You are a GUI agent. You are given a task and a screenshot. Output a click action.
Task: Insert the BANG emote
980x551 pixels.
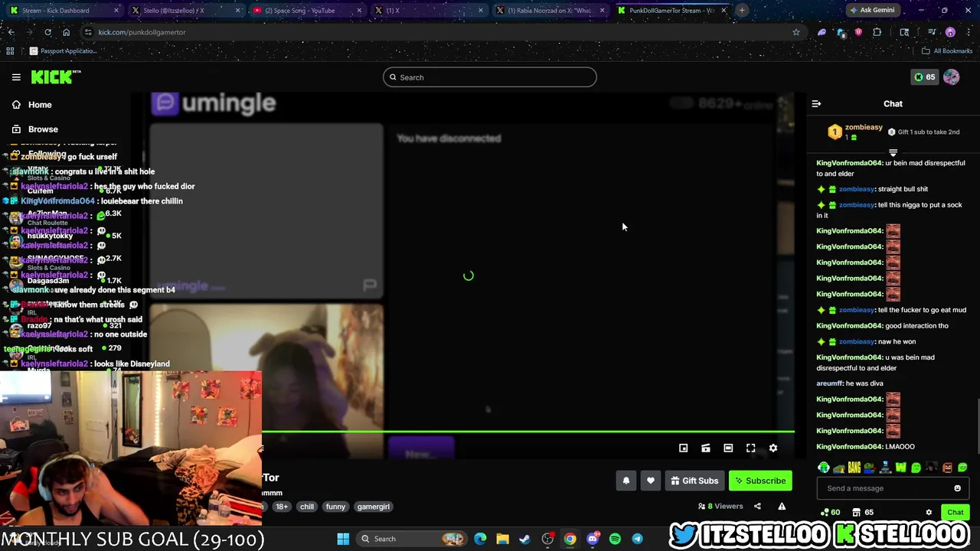coord(854,468)
